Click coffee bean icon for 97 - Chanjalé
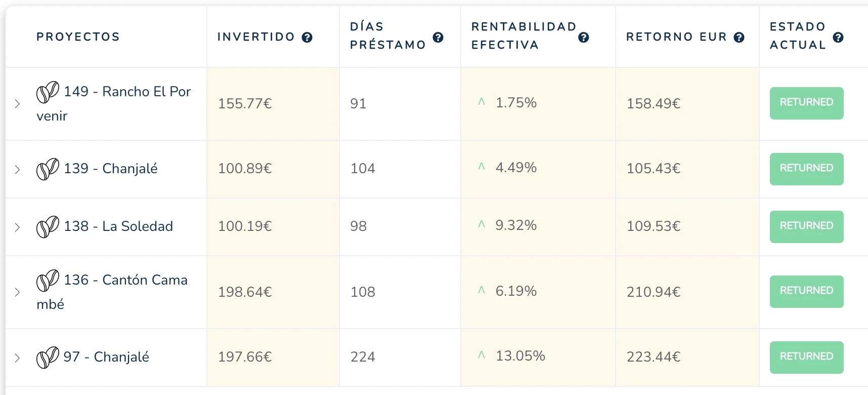 48,357
